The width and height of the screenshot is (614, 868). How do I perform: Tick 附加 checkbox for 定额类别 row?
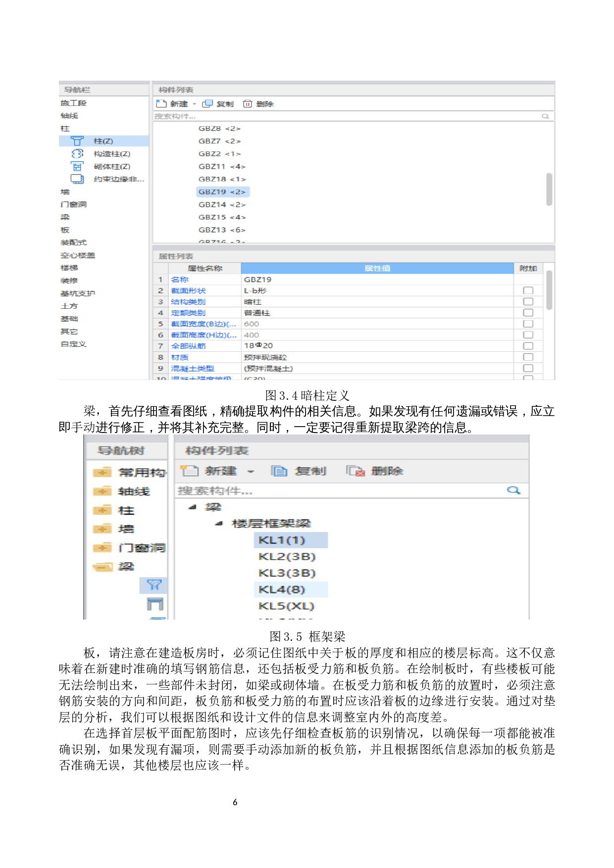click(x=528, y=313)
